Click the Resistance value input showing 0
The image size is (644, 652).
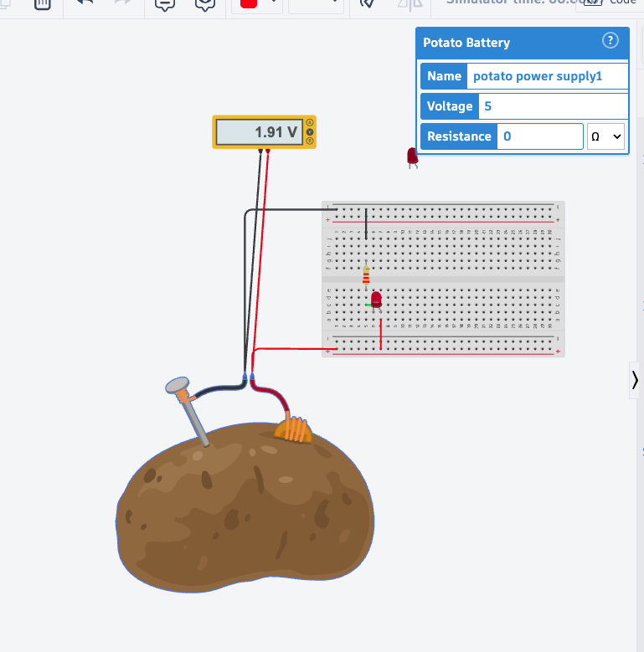tap(540, 136)
